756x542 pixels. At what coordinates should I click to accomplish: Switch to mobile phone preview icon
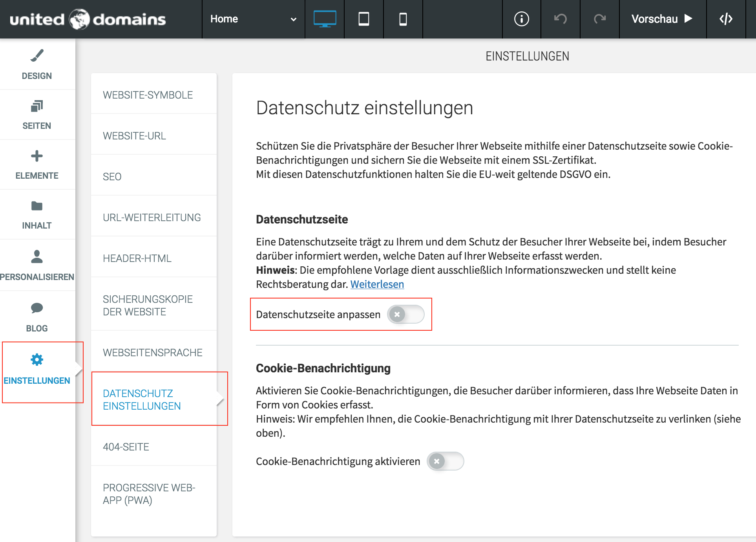[403, 19]
